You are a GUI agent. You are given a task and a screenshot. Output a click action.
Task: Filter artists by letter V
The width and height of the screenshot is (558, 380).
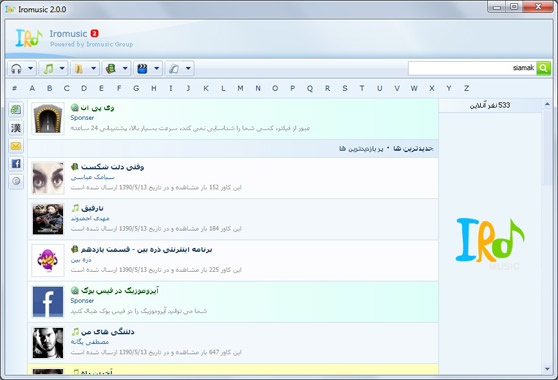pyautogui.click(x=397, y=88)
